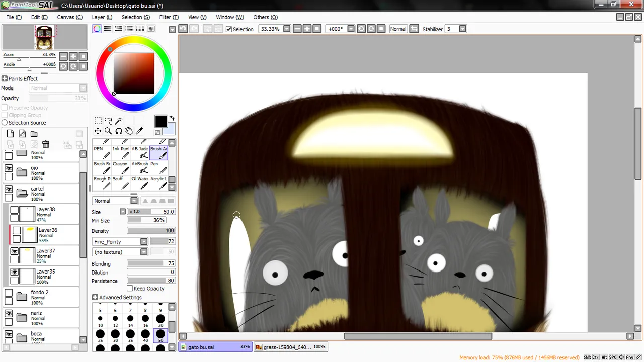Select the Rotate view tool
644x362 pixels.
coord(119,131)
